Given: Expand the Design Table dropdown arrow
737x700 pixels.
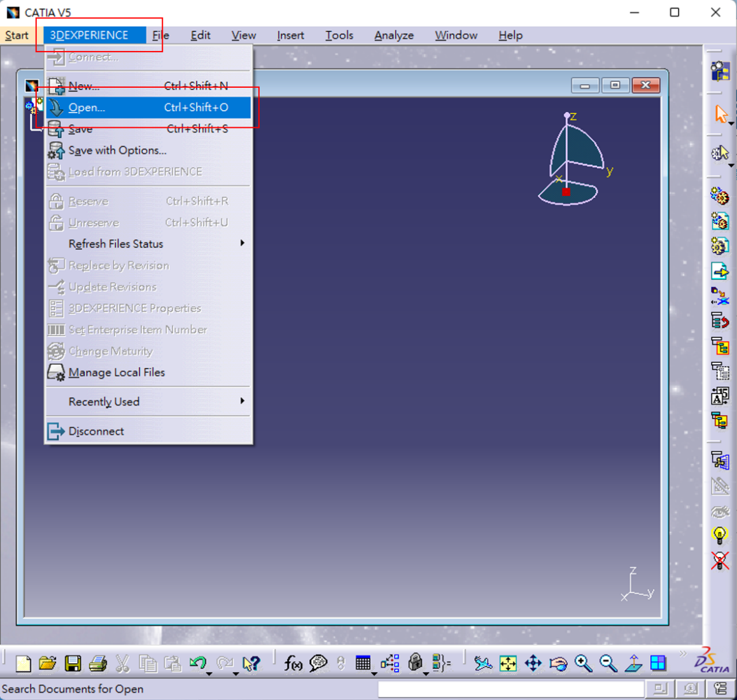Looking at the screenshot, I should click(x=374, y=674).
